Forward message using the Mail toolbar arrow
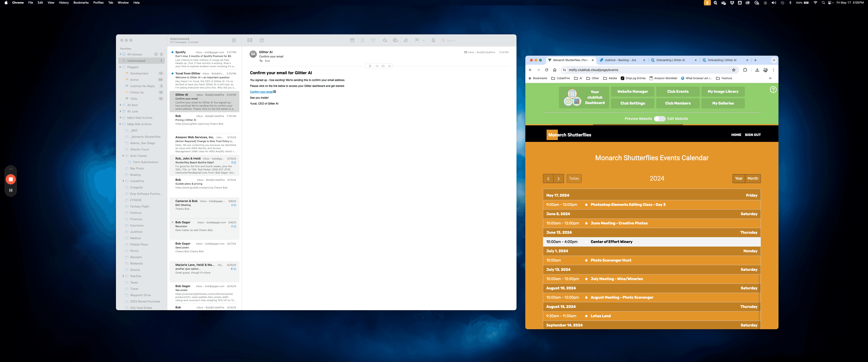The width and height of the screenshot is (868, 362). (406, 40)
